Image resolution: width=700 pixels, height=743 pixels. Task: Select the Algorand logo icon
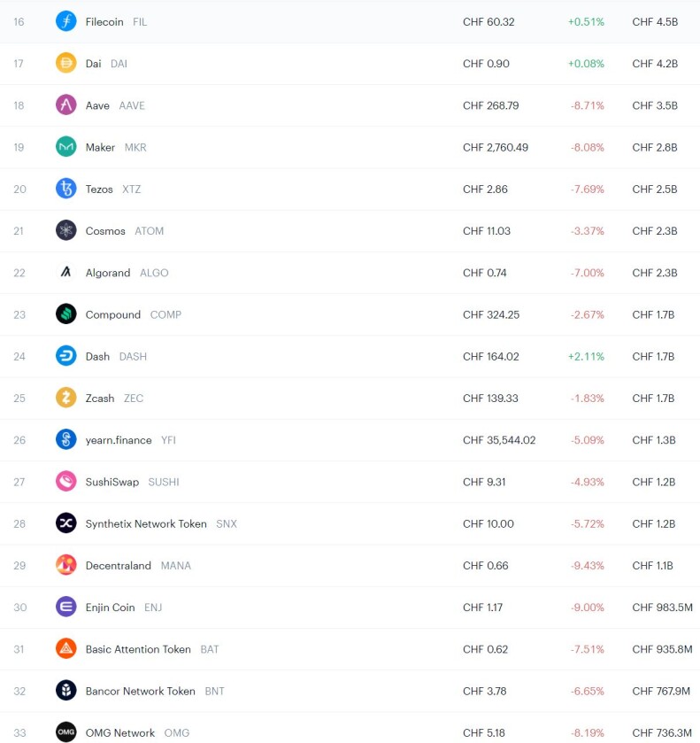[65, 272]
